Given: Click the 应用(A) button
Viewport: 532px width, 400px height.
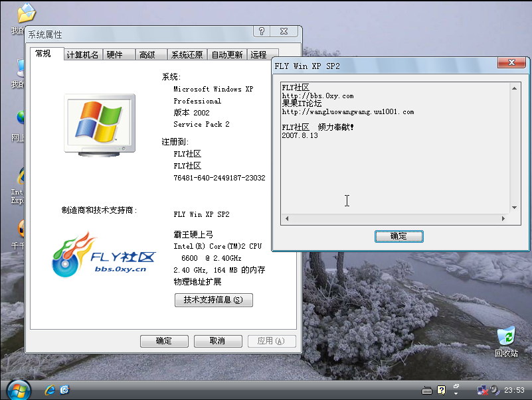Looking at the screenshot, I should click(x=272, y=341).
